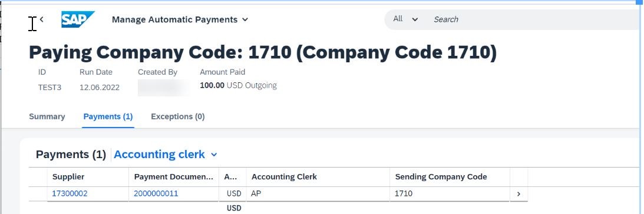Navigate into row with right chevron

tap(518, 194)
